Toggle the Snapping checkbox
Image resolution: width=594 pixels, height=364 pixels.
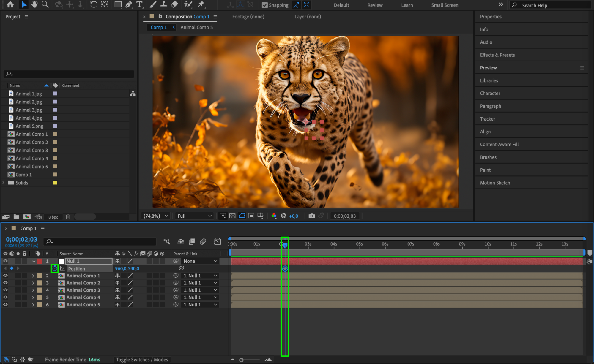coord(264,5)
